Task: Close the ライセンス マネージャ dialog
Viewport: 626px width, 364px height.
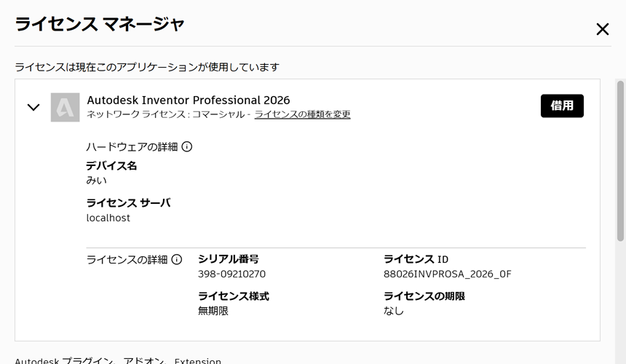Action: point(603,29)
